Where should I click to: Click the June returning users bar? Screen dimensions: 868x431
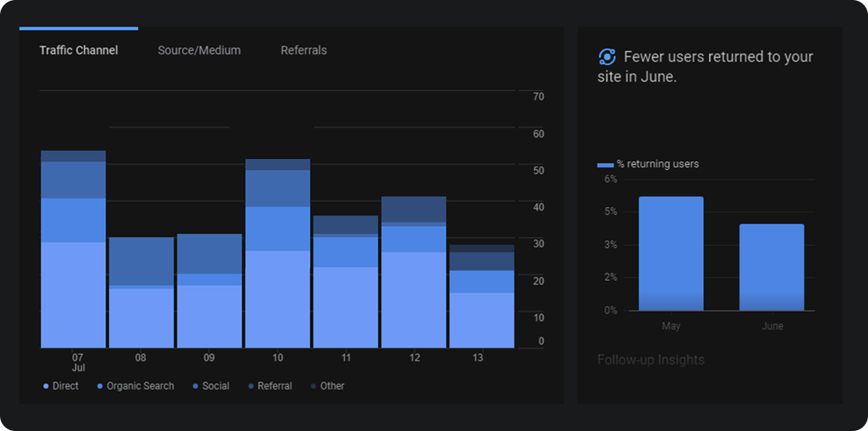click(772, 267)
